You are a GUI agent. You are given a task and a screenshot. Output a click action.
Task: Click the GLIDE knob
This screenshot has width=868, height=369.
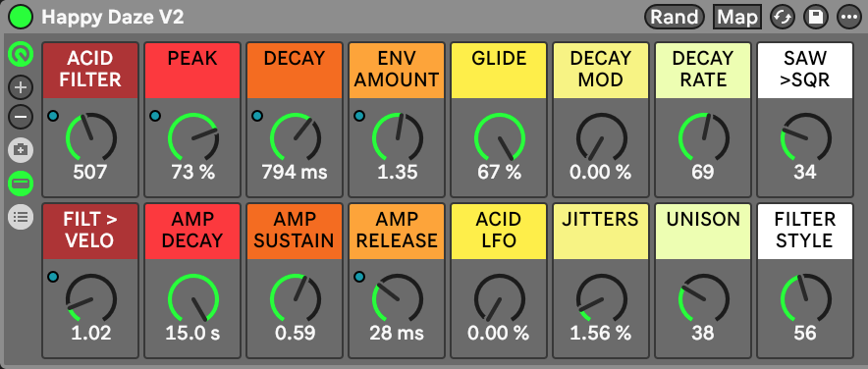coord(500,137)
